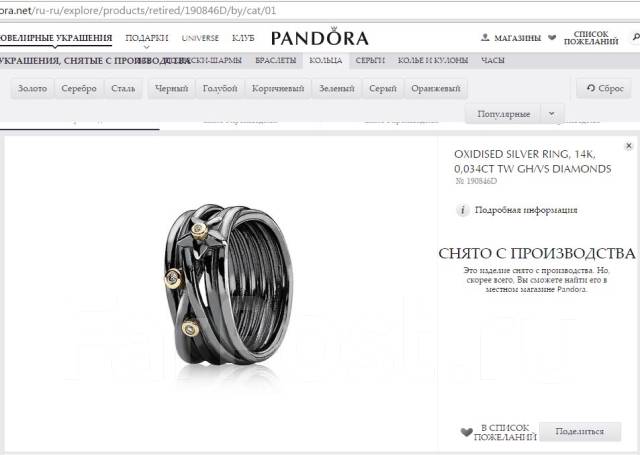The image size is (640, 455).
Task: Click the PANDORA logo
Action: [320, 37]
